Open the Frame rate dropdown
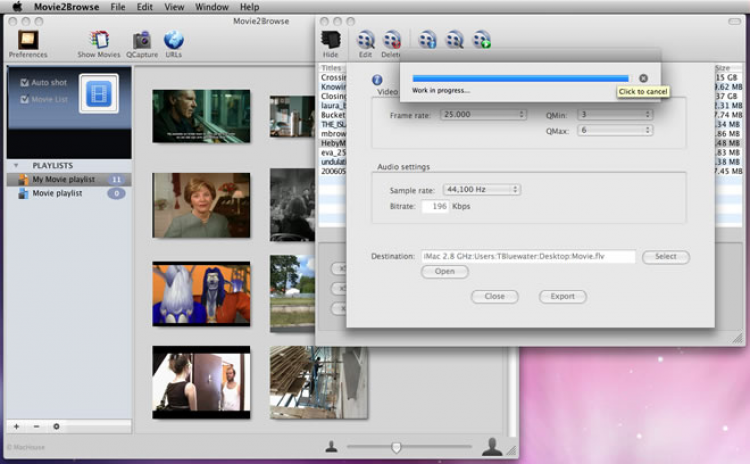 pos(483,115)
